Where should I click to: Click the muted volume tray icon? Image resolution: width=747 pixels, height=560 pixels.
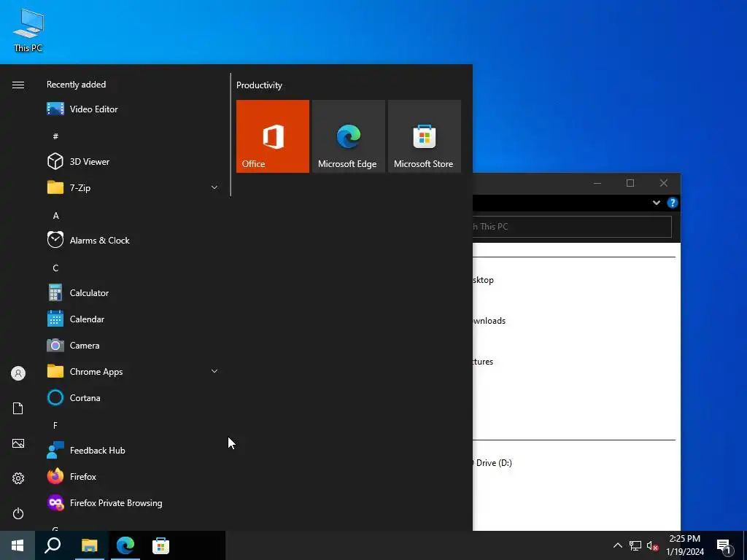(652, 545)
